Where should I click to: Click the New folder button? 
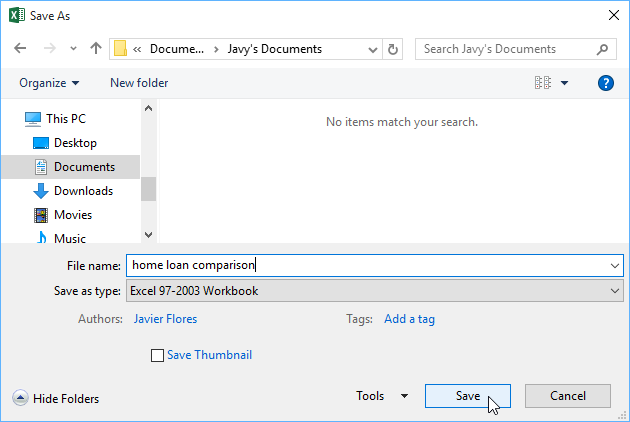coord(139,83)
